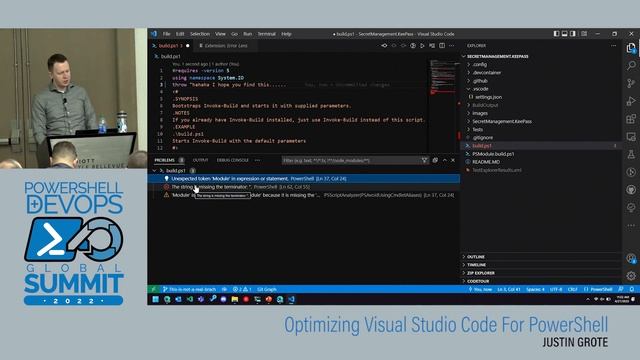
Task: Toggle bottom panel layout button
Action: coord(564,34)
